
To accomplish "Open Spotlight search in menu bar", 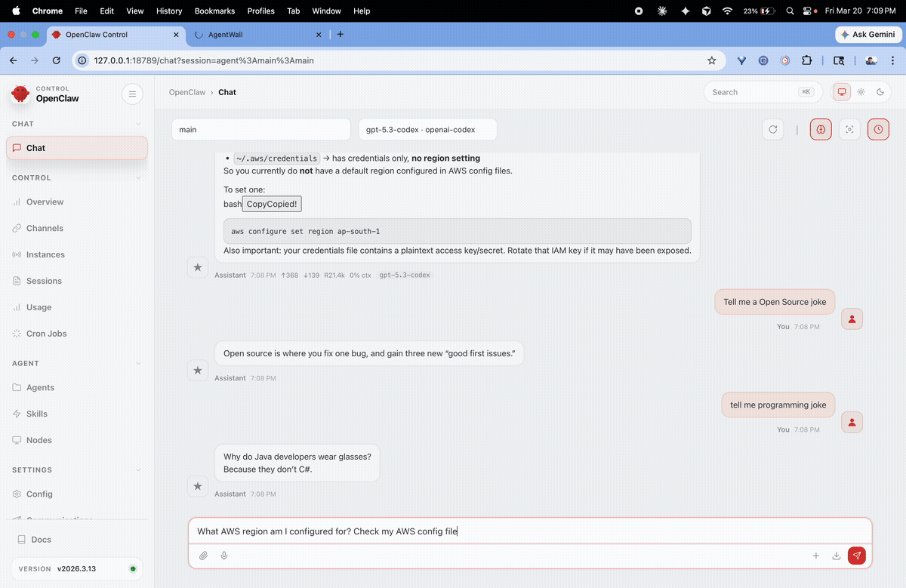I will [x=790, y=11].
